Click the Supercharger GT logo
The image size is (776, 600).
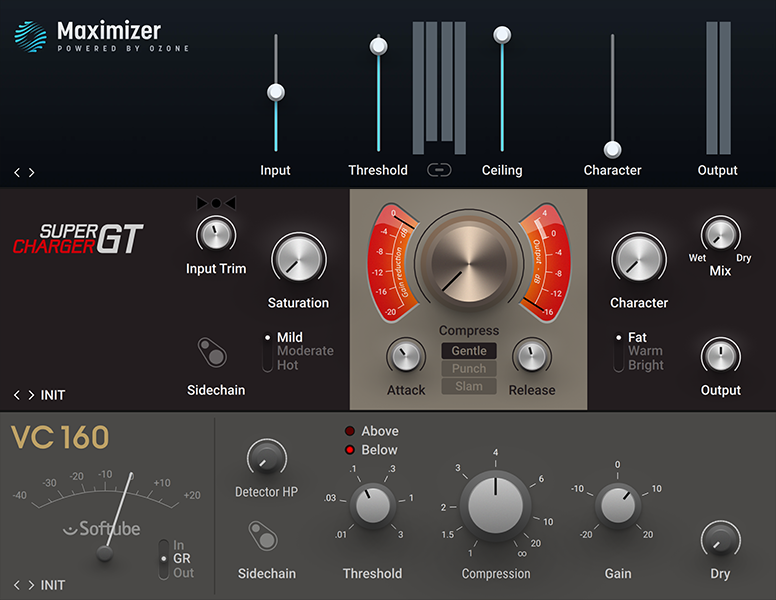(x=78, y=239)
